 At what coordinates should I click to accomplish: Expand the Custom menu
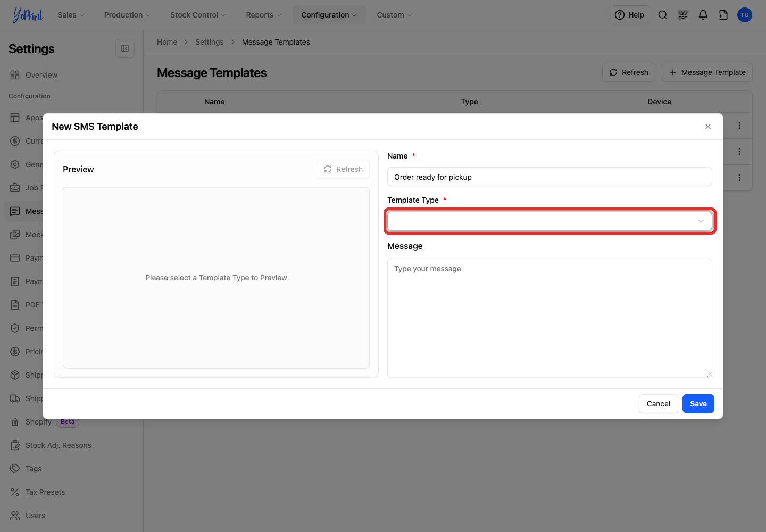[x=394, y=15]
